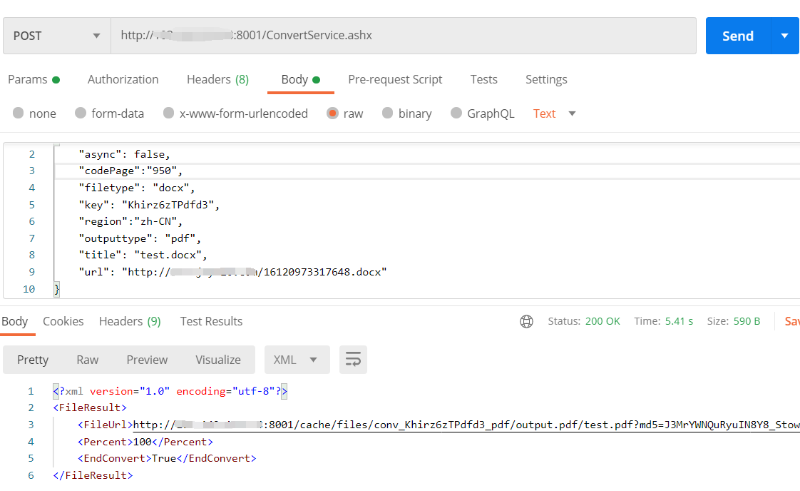Open the POST method dropdown
The image size is (800, 491).
[x=56, y=36]
